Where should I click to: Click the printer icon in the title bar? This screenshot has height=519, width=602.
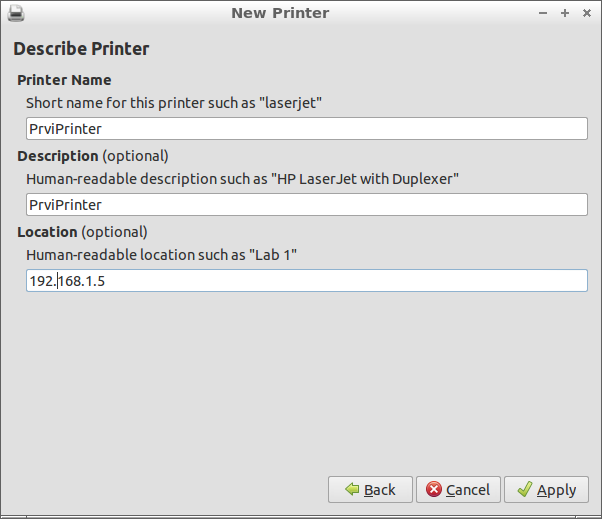point(14,13)
